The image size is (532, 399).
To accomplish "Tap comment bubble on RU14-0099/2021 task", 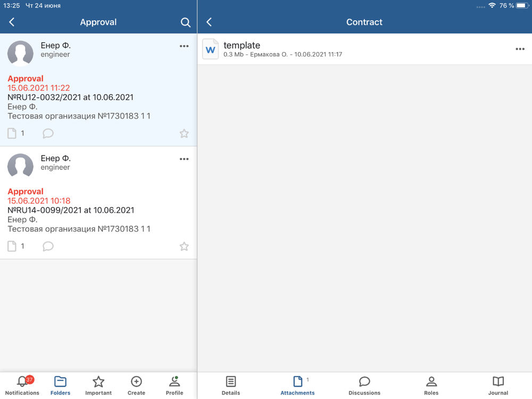I will click(x=48, y=246).
